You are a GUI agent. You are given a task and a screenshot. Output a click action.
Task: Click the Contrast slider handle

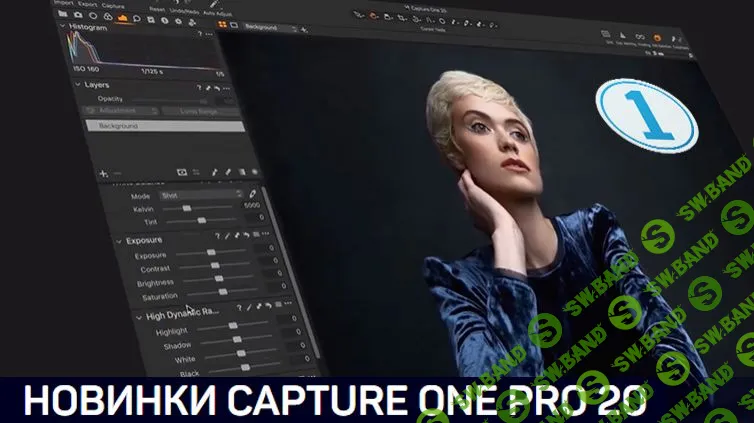215,265
